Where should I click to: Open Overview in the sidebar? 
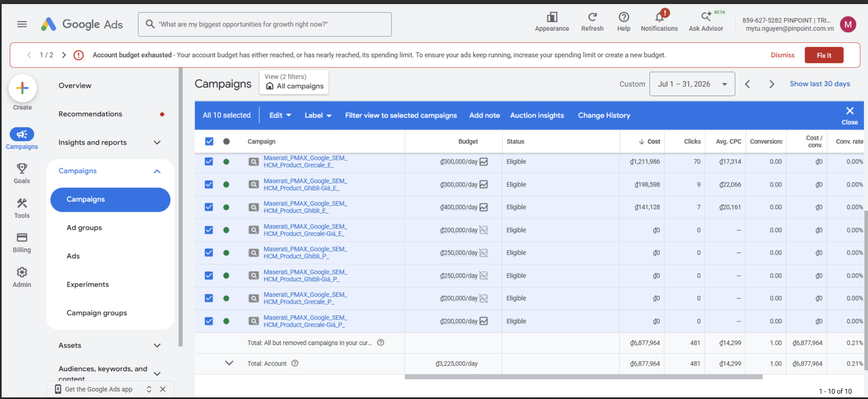(75, 85)
